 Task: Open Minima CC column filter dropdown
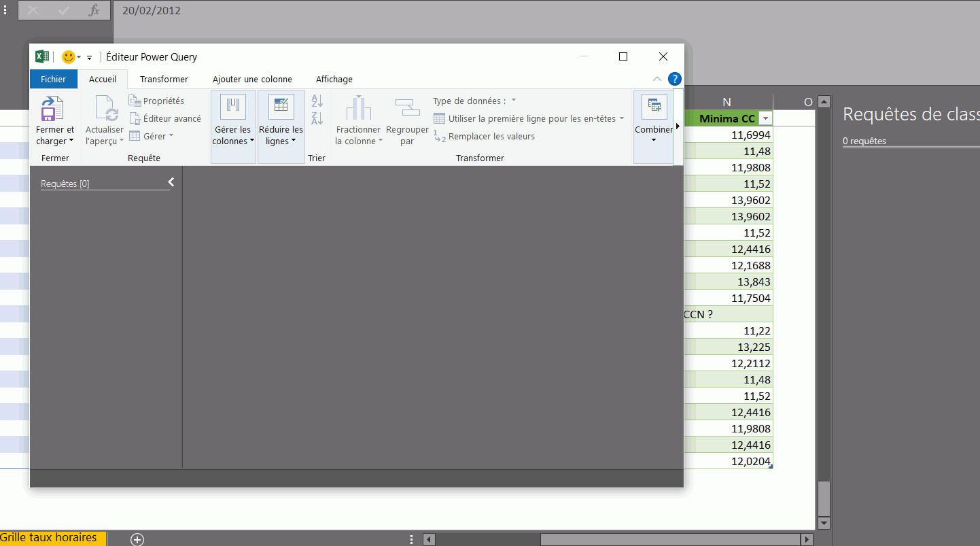[x=766, y=119]
